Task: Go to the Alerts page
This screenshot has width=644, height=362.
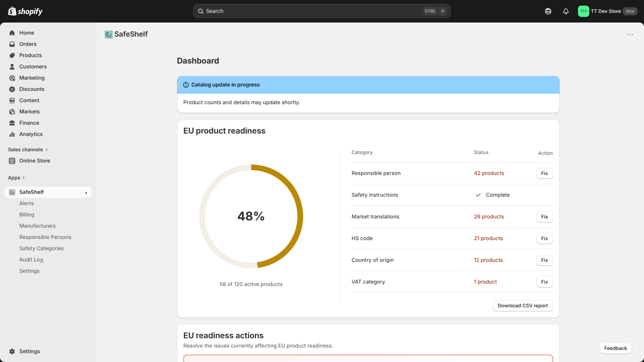Action: (x=27, y=204)
